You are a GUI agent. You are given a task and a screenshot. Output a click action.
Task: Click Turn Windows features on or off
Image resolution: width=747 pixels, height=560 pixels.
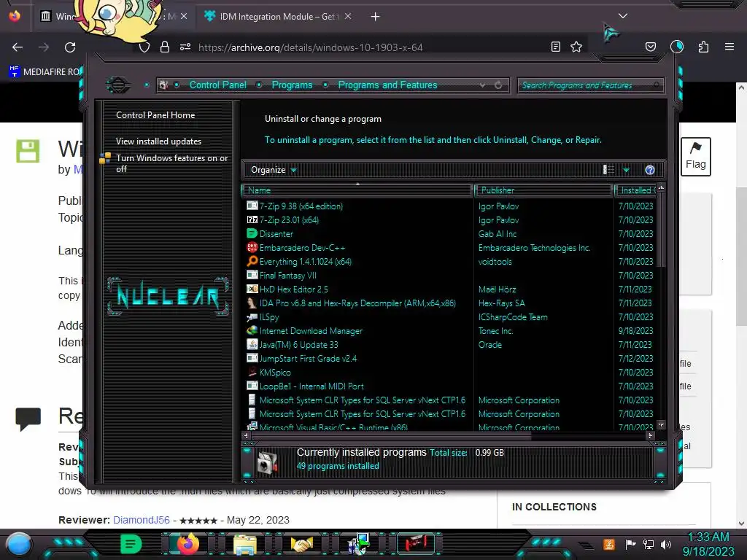(171, 163)
